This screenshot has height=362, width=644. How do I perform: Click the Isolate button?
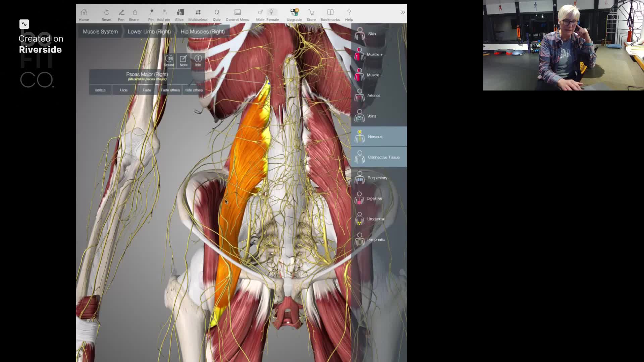point(100,90)
